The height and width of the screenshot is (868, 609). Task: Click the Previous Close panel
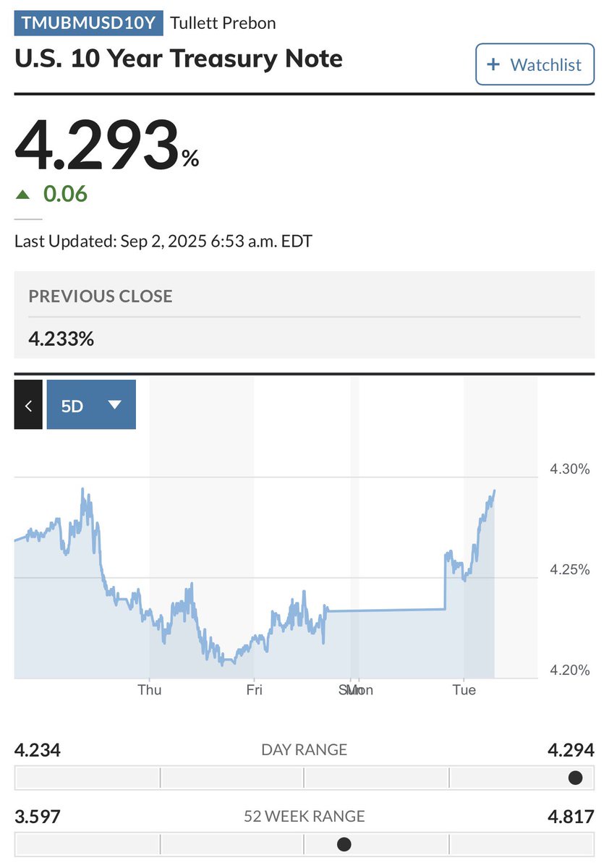304,315
